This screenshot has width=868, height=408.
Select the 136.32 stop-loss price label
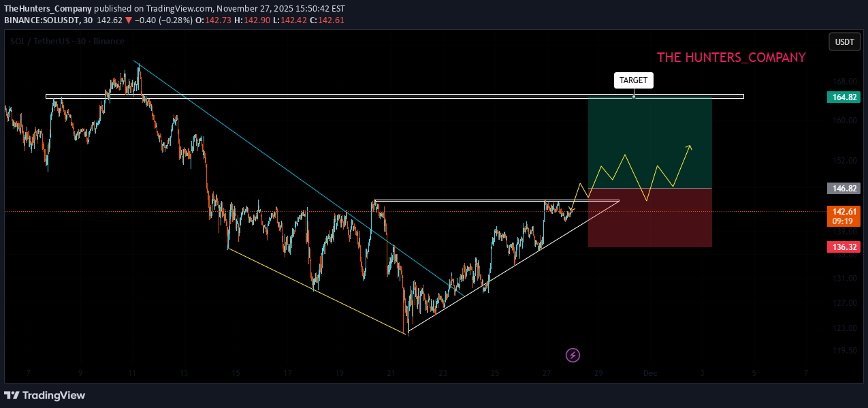click(x=844, y=247)
